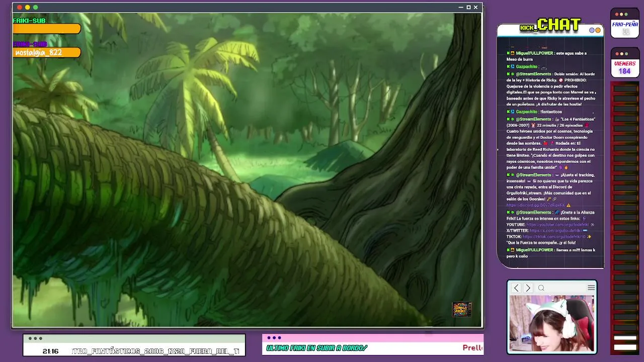The height and width of the screenshot is (362, 644).
Task: Click @StreamElements on the 'Ajusta el tracking' message
Action: tap(533, 175)
